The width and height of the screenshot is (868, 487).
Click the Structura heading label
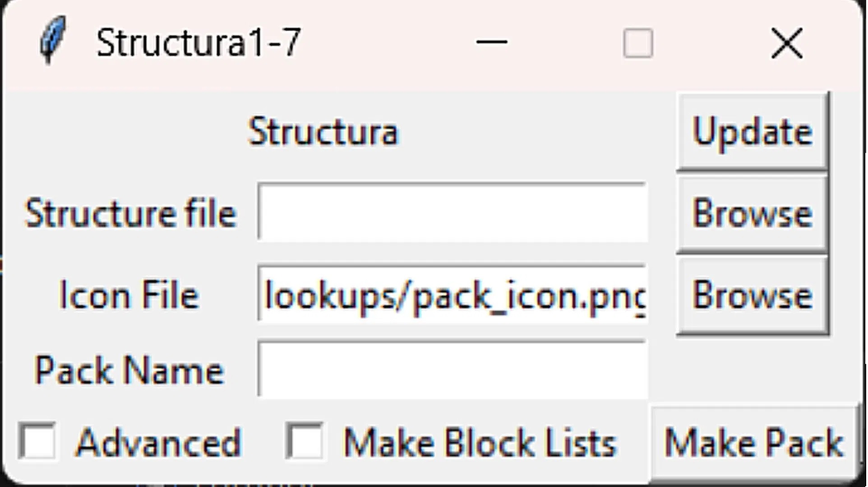(323, 132)
